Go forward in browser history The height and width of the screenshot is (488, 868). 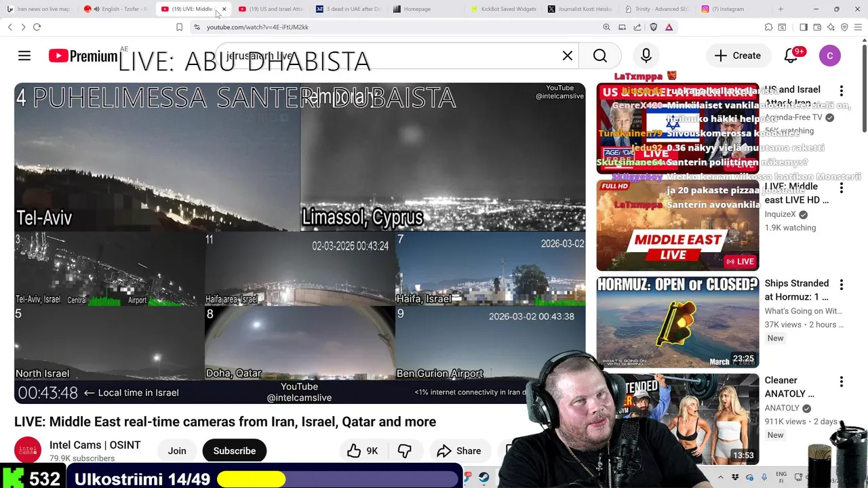(x=23, y=27)
